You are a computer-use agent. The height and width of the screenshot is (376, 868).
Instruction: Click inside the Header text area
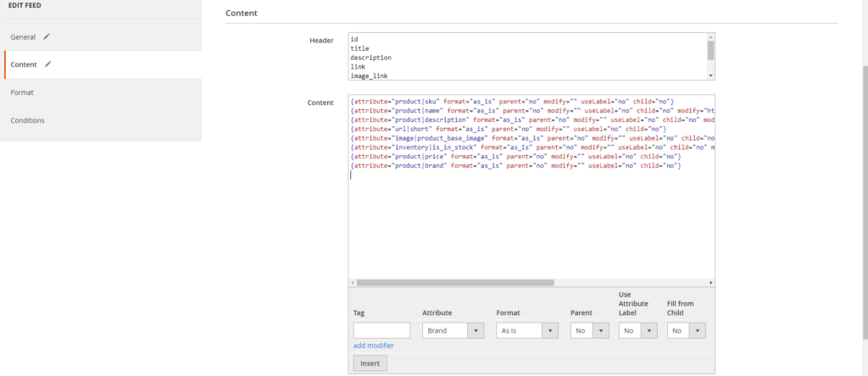(x=526, y=57)
